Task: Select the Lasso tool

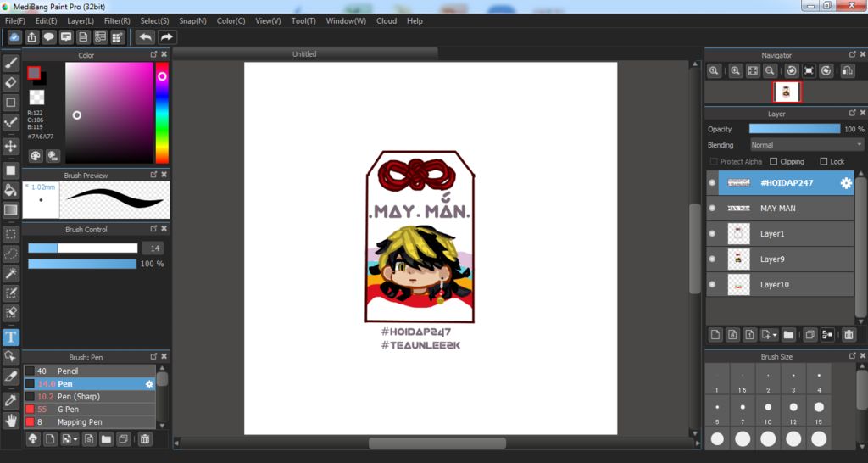Action: tap(10, 254)
